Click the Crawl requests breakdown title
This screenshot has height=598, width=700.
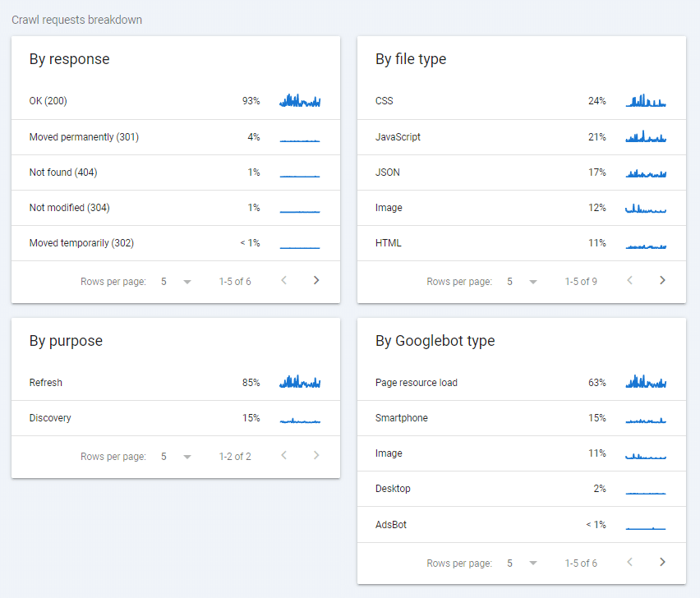[76, 20]
